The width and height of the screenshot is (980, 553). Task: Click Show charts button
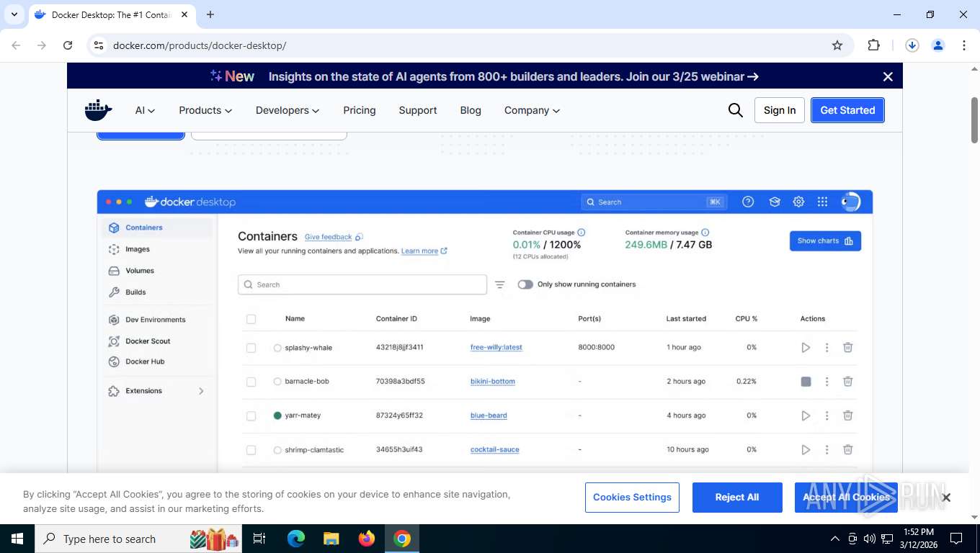pos(825,241)
